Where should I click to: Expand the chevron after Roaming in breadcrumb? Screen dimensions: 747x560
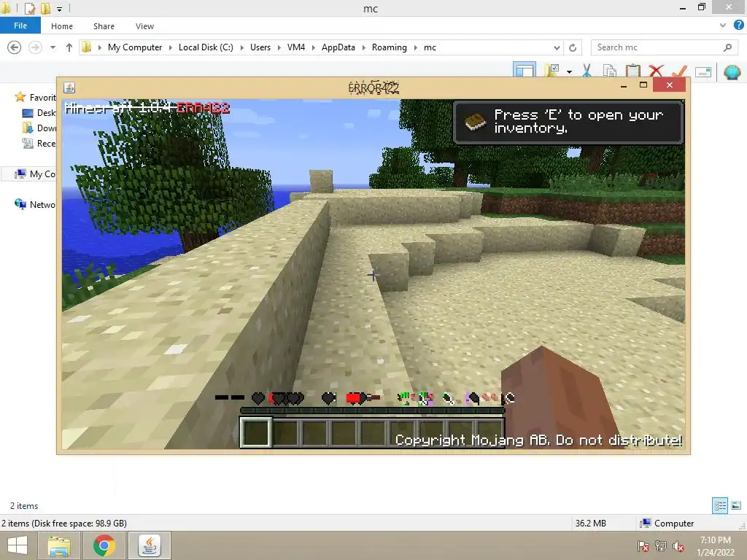(x=415, y=47)
